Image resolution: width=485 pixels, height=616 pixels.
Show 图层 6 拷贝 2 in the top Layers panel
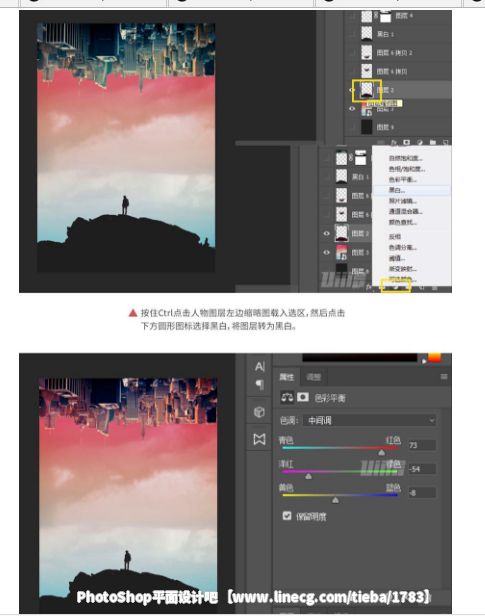pyautogui.click(x=352, y=53)
